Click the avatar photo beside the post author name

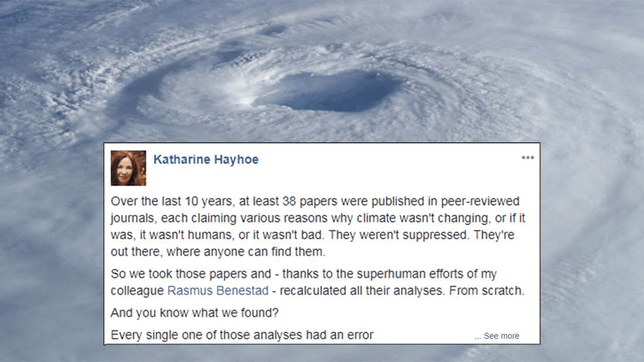pos(128,167)
